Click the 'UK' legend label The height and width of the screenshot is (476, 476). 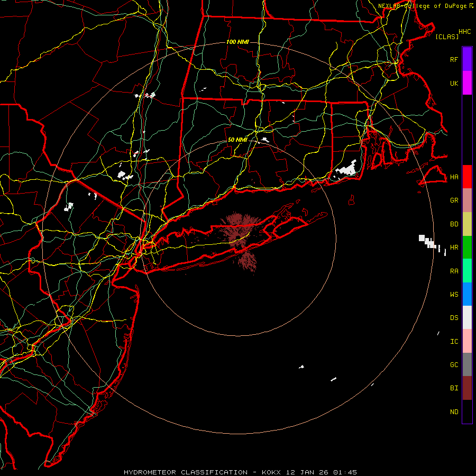(454, 83)
